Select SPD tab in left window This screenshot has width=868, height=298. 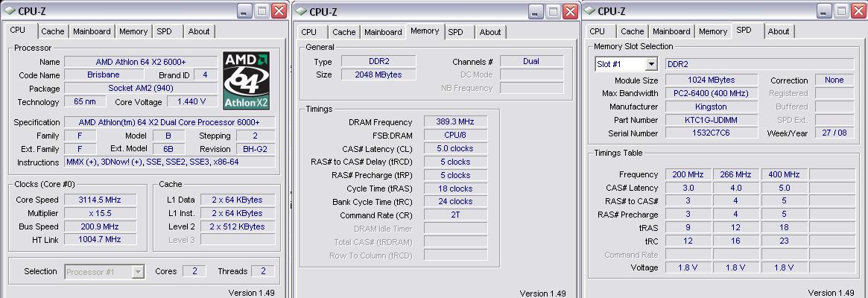pos(165,31)
